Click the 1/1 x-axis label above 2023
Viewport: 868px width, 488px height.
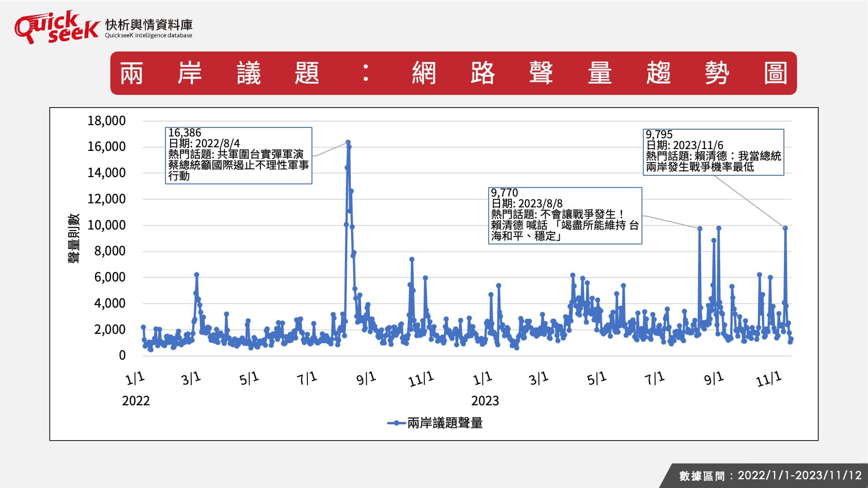pyautogui.click(x=482, y=379)
